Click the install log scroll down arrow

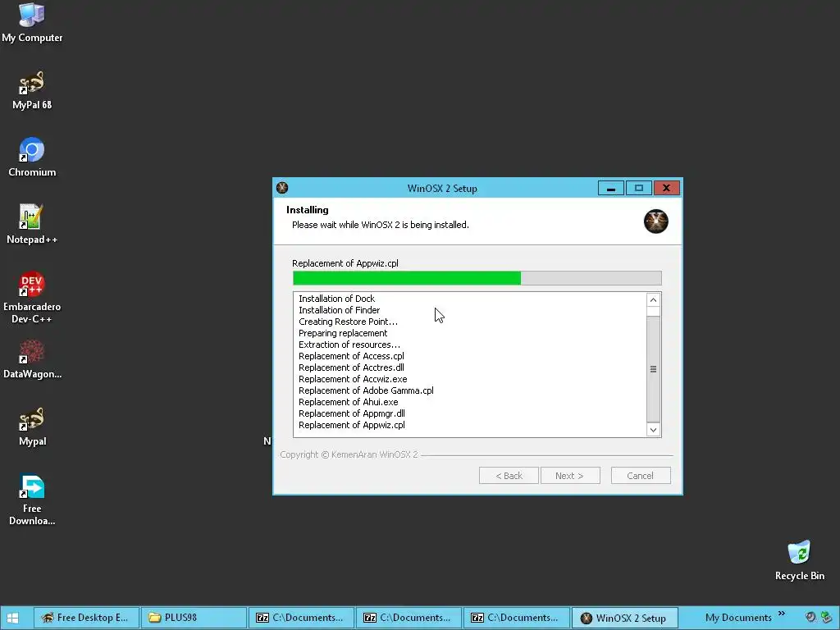tap(653, 430)
